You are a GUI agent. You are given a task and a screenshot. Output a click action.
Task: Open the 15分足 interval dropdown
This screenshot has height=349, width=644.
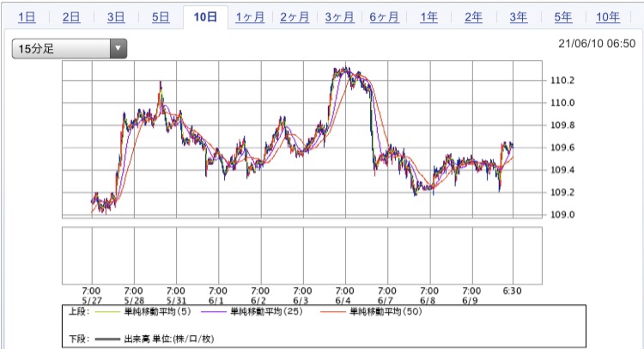[70, 48]
